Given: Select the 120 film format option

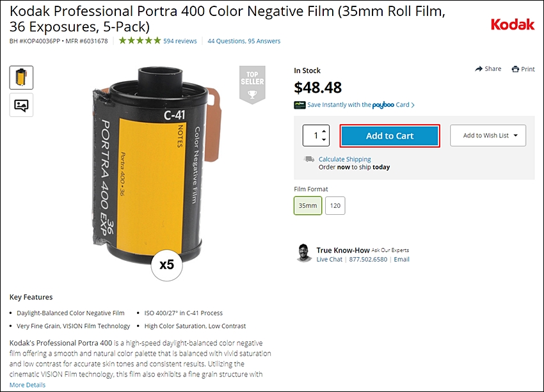Looking at the screenshot, I should [335, 205].
